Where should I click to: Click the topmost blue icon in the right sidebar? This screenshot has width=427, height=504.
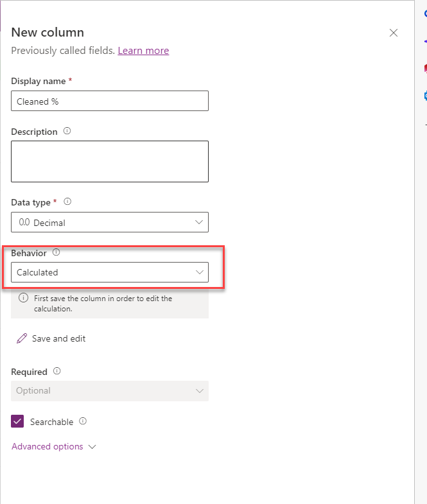click(425, 13)
